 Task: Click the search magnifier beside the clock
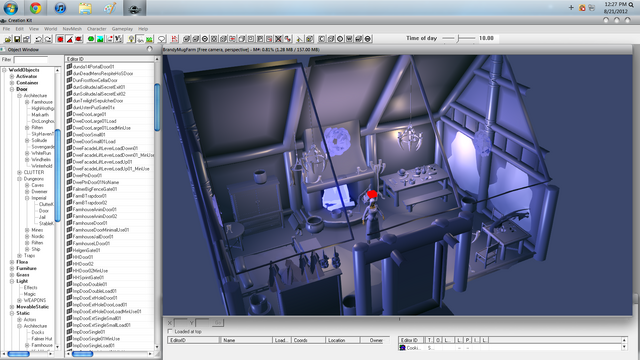point(631,4)
